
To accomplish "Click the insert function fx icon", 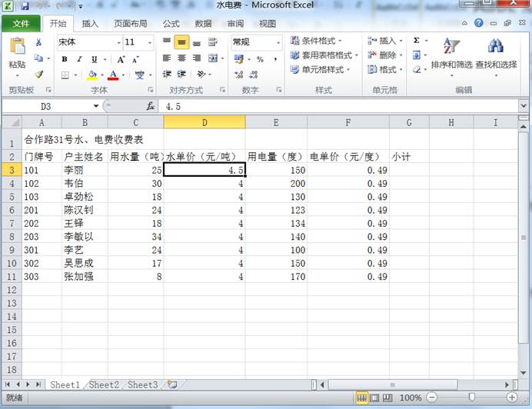I will tap(151, 106).
